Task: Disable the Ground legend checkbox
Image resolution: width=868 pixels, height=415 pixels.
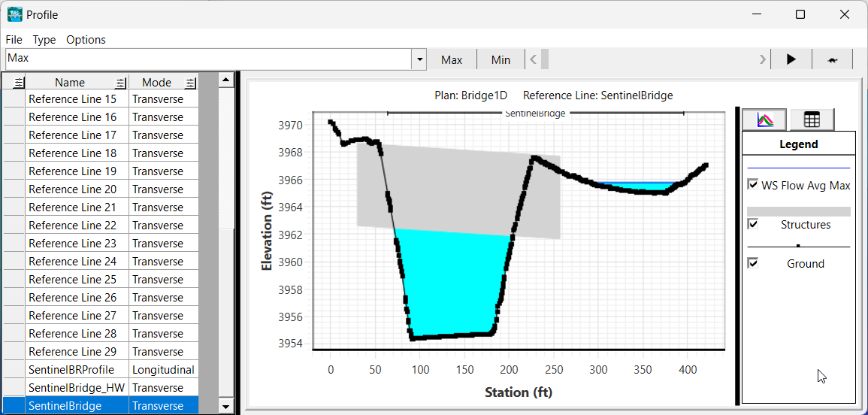Action: [x=753, y=263]
